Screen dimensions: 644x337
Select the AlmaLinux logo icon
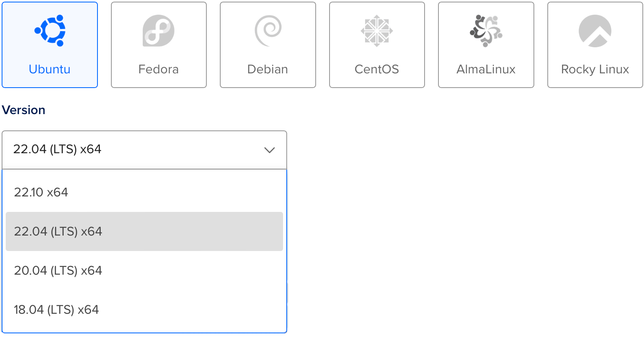tap(485, 30)
